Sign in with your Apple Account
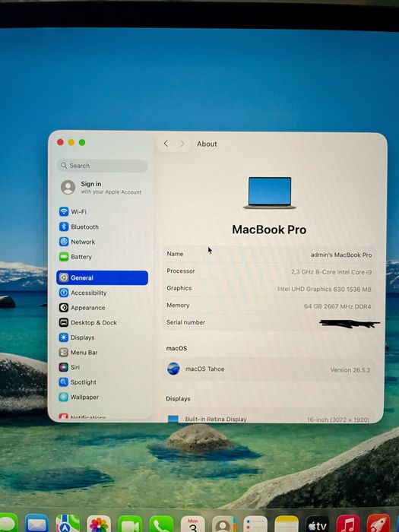Image resolution: width=399 pixels, height=532 pixels. click(103, 187)
